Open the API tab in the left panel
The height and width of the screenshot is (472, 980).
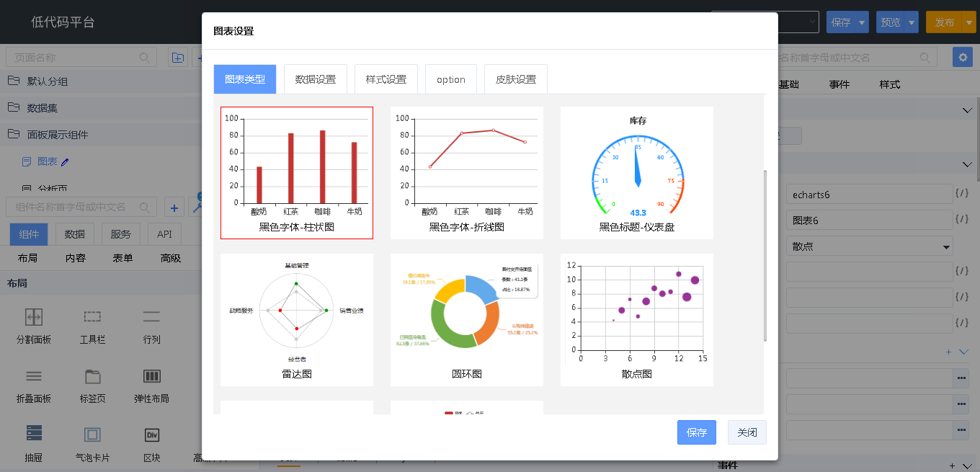tap(164, 234)
